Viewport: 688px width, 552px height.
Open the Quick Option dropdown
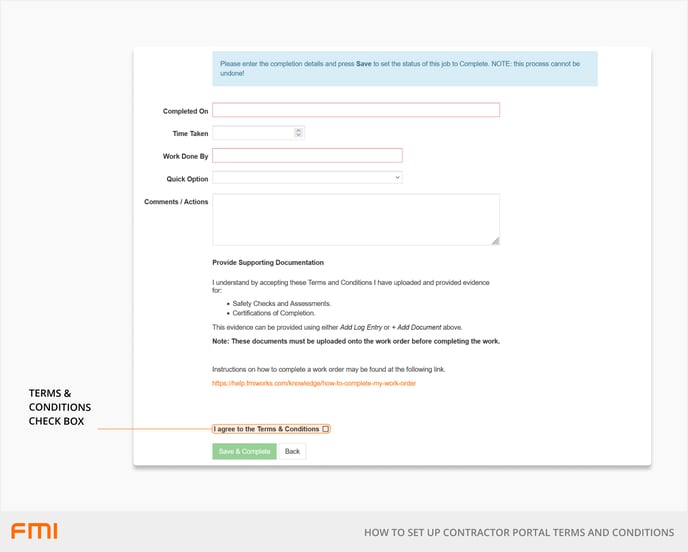[x=307, y=178]
